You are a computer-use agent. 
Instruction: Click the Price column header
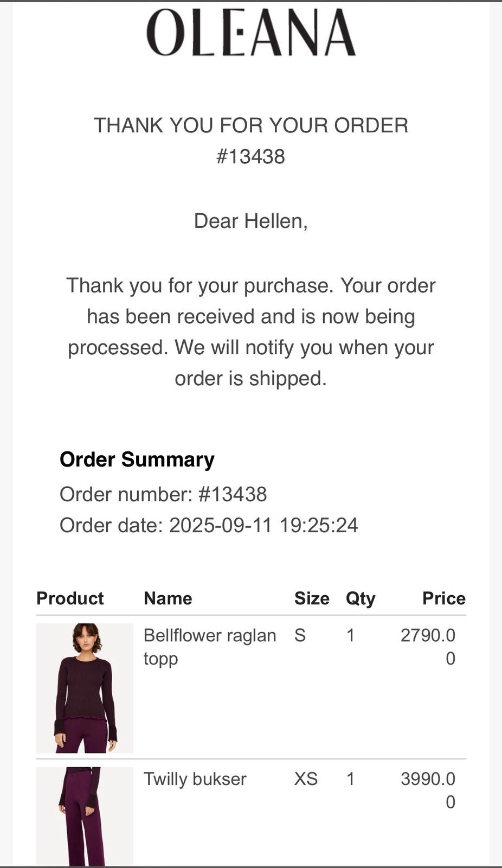click(444, 598)
